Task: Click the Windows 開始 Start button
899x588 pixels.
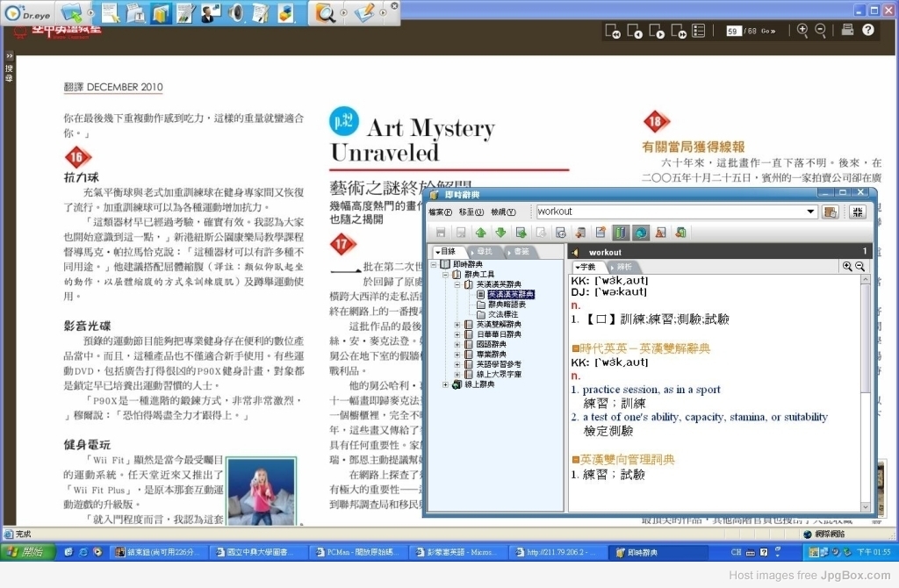Action: 27,552
